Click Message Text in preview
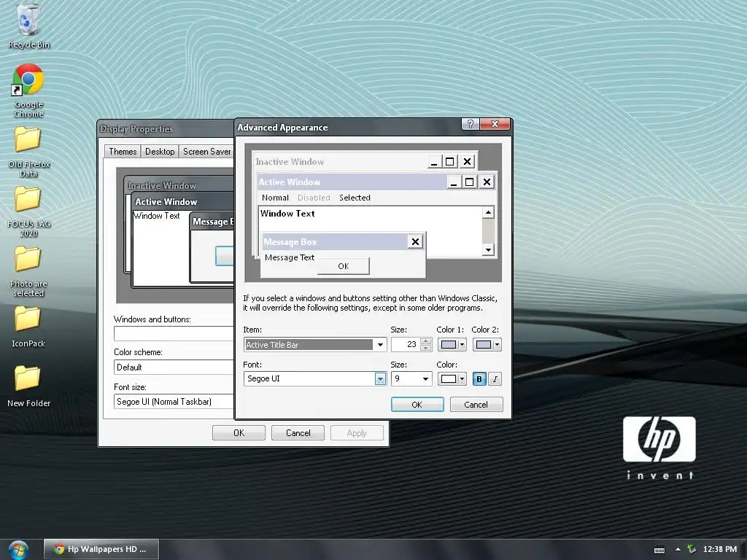Viewport: 747px width, 560px height. [289, 257]
